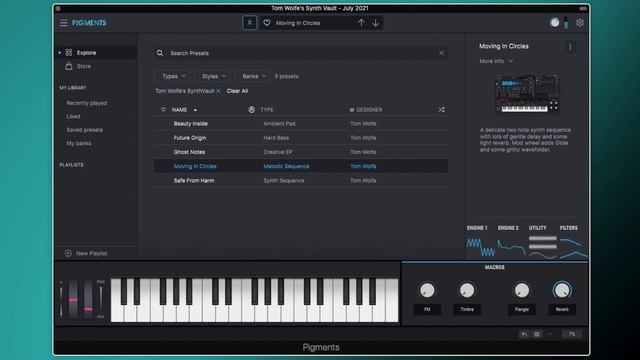Expand the Styles filter dropdown
The height and width of the screenshot is (360, 640).
(x=213, y=76)
